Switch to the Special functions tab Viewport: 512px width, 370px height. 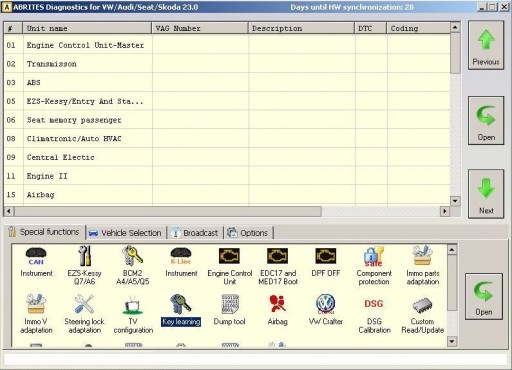click(x=44, y=232)
